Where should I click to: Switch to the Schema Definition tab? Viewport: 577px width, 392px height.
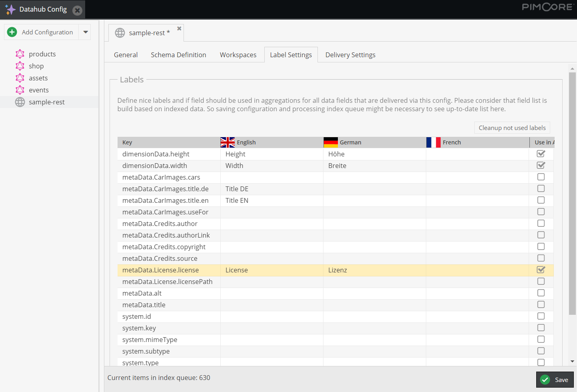(179, 55)
